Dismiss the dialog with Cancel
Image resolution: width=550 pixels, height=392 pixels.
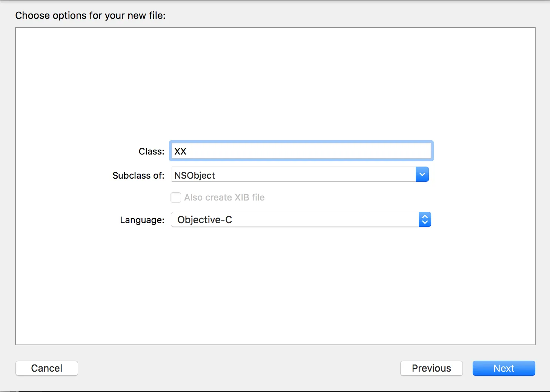tap(47, 368)
